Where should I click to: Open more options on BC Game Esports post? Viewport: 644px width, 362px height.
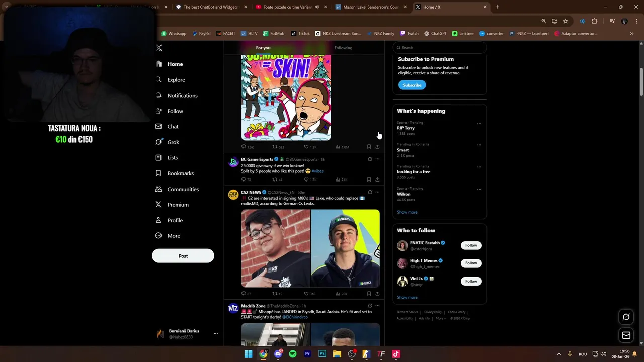pyautogui.click(x=377, y=159)
